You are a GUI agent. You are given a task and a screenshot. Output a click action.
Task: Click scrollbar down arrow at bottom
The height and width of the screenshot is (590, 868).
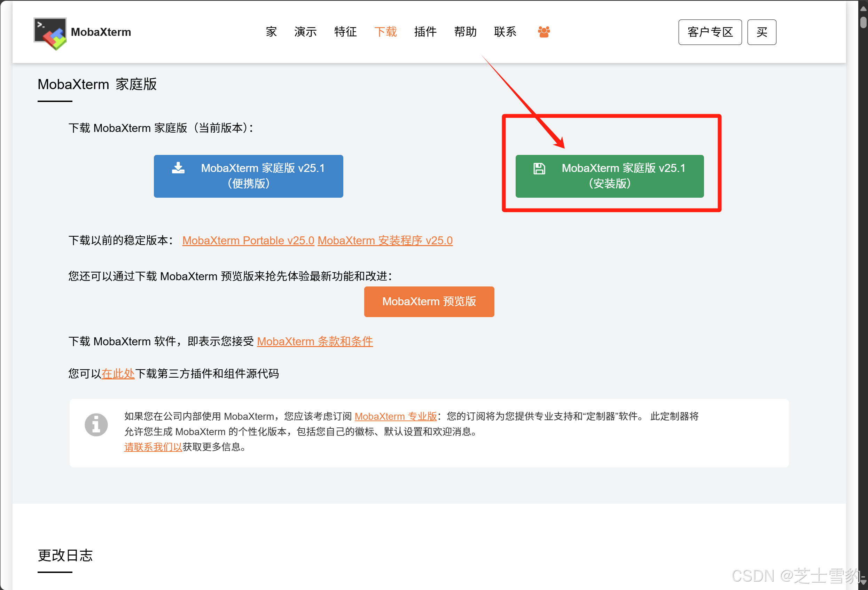(863, 582)
